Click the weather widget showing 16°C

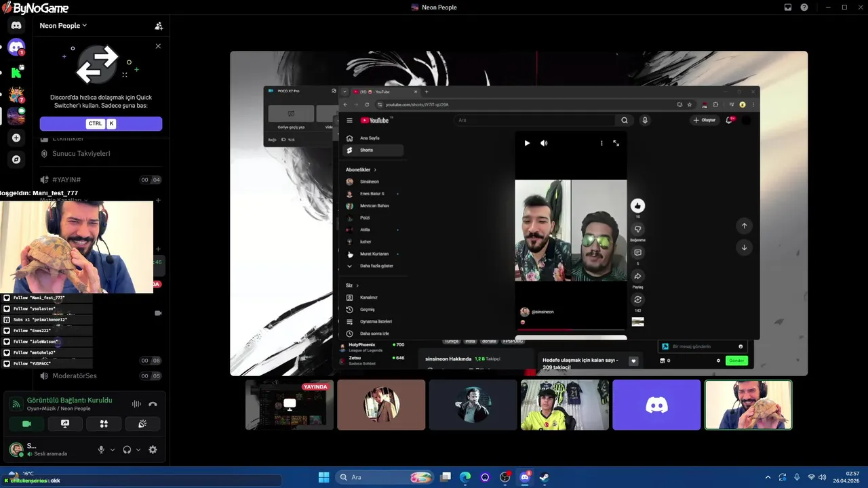(x=20, y=473)
